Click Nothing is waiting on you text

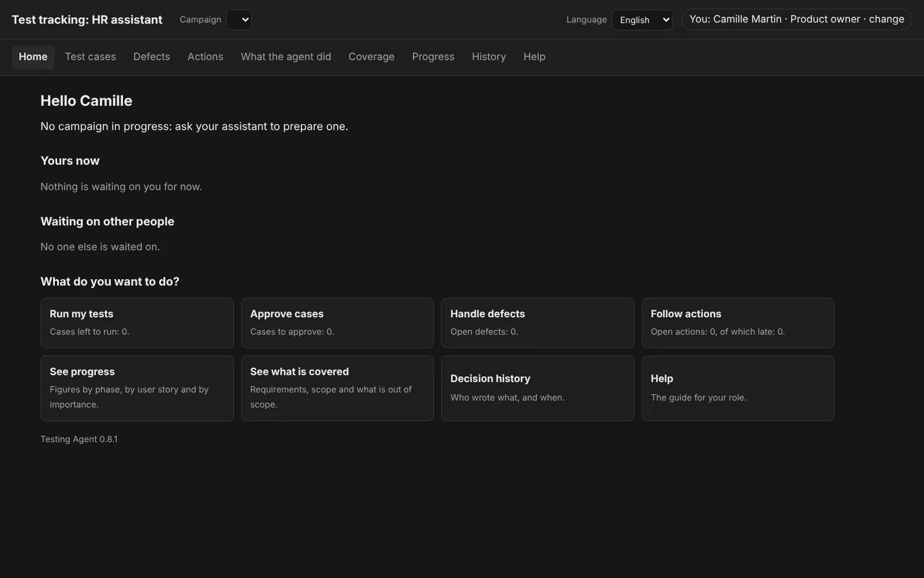[121, 187]
